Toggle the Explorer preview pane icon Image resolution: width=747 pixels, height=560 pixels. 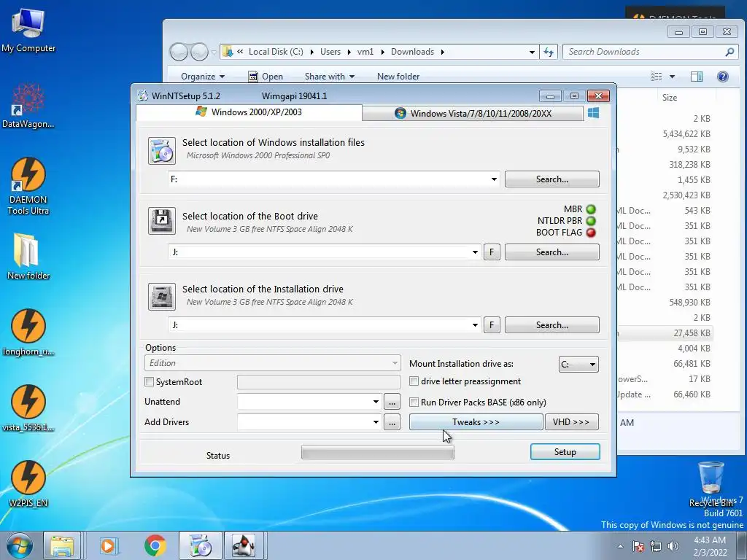697,76
